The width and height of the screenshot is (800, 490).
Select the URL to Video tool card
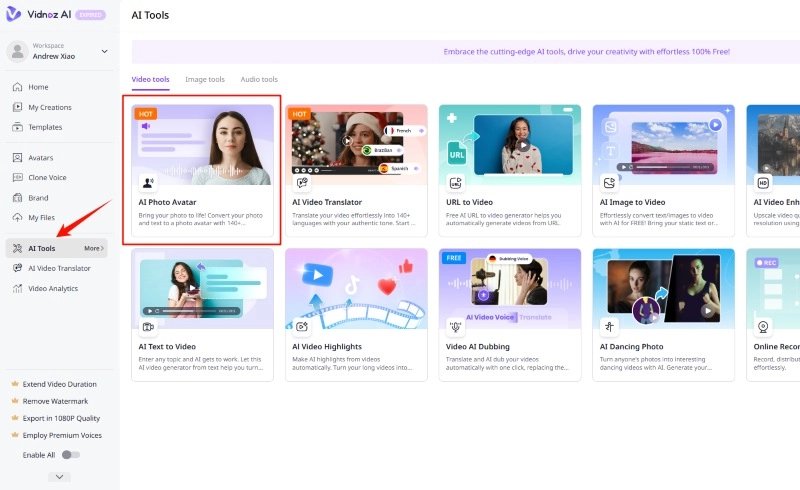[x=508, y=170]
